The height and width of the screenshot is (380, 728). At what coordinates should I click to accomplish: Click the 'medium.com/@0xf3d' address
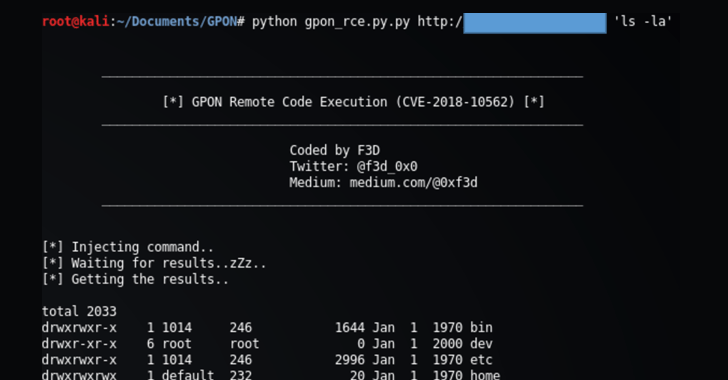point(413,183)
